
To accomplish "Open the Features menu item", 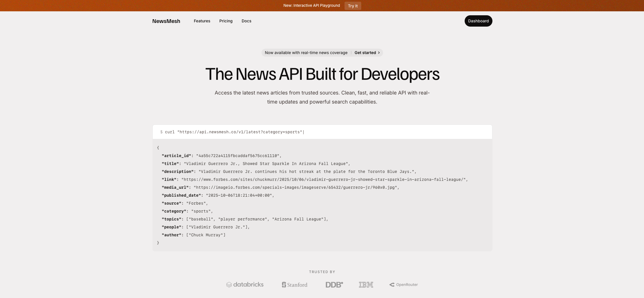I will coord(202,21).
